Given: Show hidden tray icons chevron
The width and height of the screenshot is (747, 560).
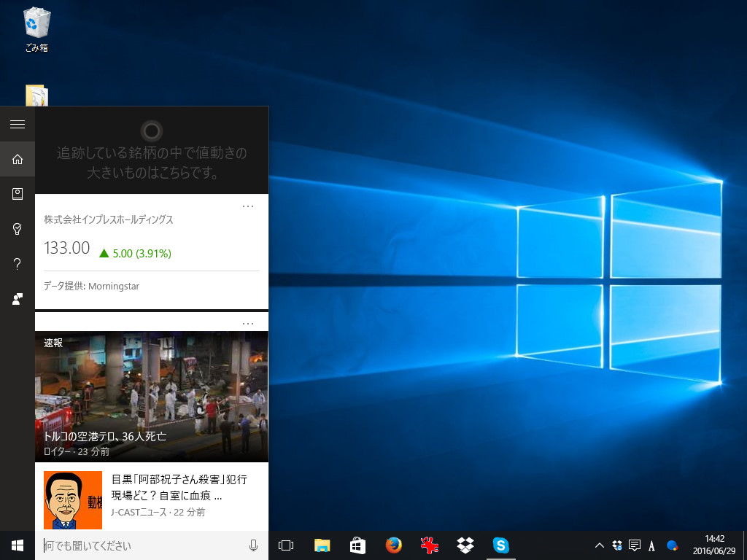Looking at the screenshot, I should pos(600,545).
